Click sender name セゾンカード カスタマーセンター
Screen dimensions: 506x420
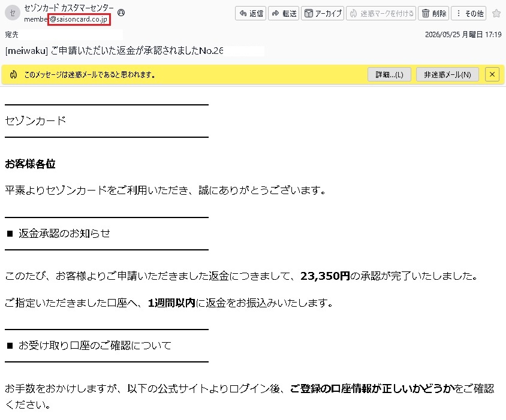tap(69, 8)
